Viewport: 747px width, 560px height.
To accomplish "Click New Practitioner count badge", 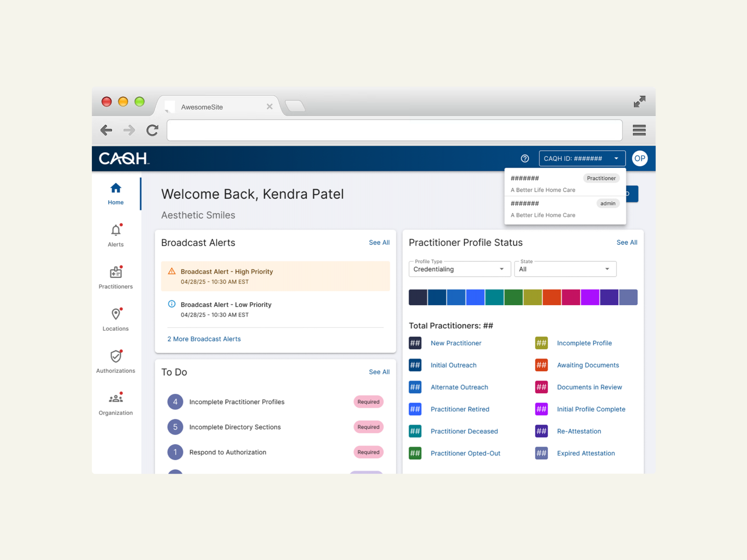I will 415,343.
